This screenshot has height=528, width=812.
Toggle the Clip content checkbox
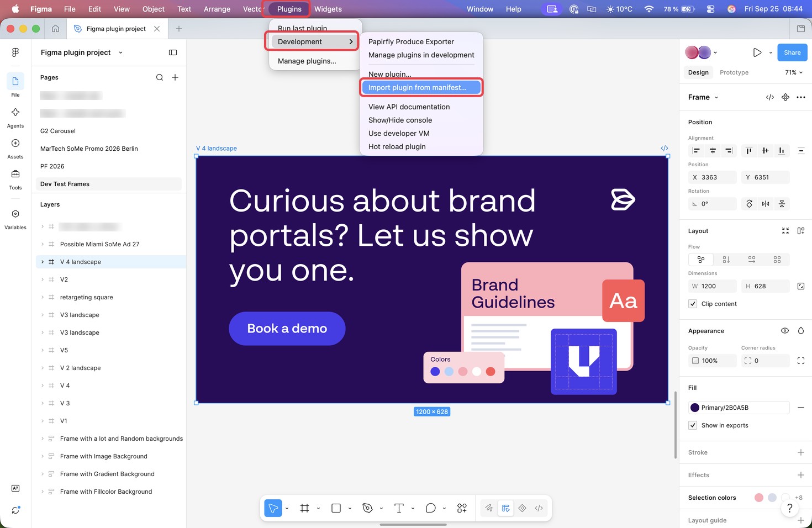tap(693, 304)
